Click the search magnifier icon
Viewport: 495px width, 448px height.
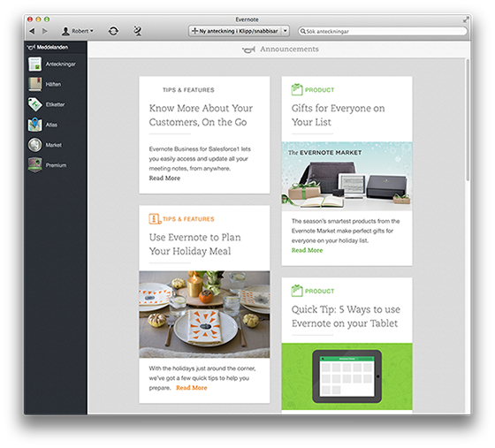[x=302, y=31]
